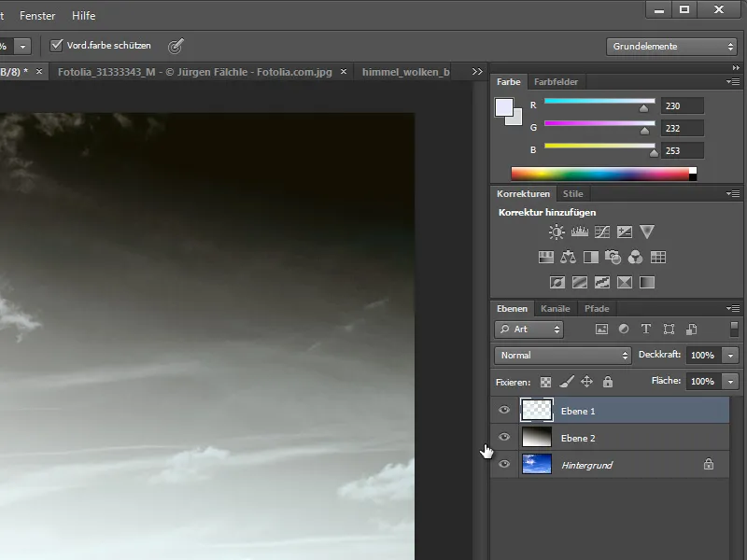The height and width of the screenshot is (560, 747).
Task: Add Brightness/Contrast adjustment
Action: coord(557,231)
